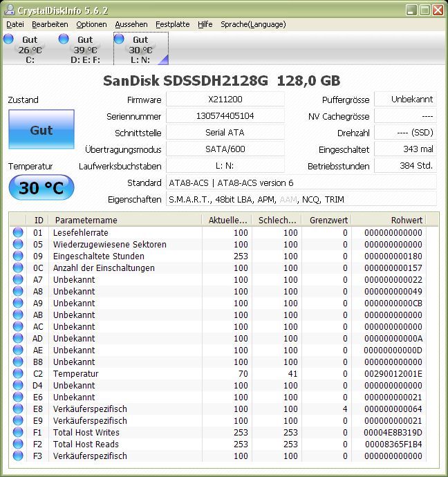The image size is (448, 477).
Task: Click the status orb in row E8
Action: click(x=18, y=409)
